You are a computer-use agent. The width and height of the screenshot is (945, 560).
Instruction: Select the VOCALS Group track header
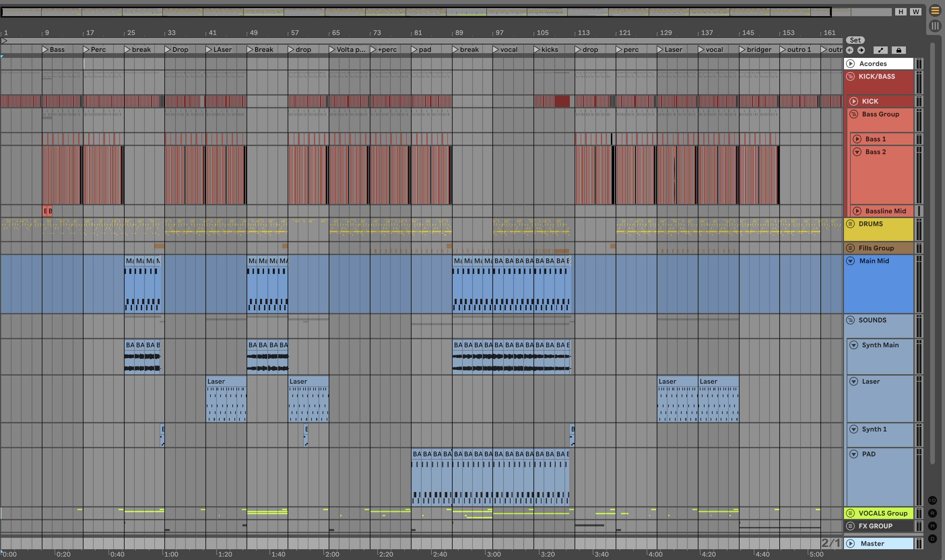pos(883,513)
